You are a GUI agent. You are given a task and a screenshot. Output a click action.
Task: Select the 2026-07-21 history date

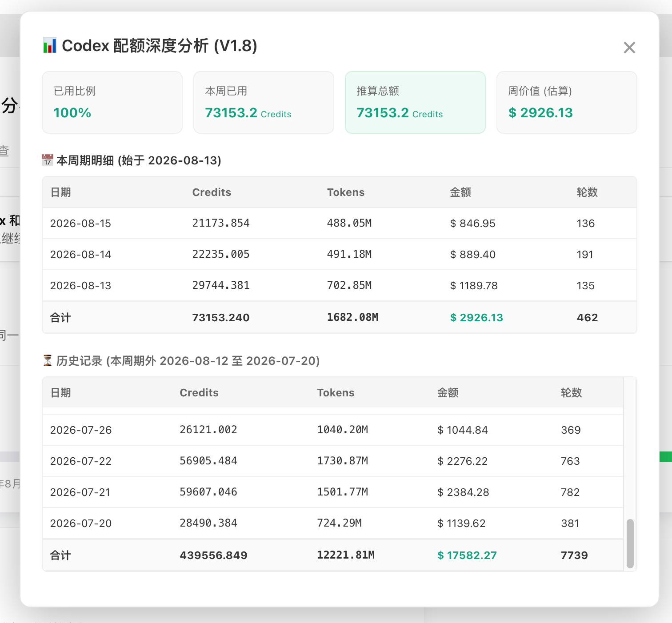(80, 492)
